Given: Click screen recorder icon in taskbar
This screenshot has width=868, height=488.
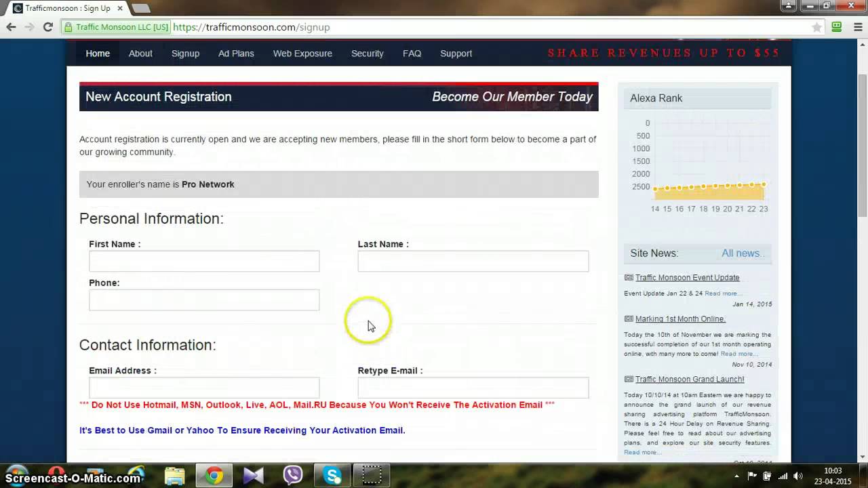Looking at the screenshot, I should point(372,476).
